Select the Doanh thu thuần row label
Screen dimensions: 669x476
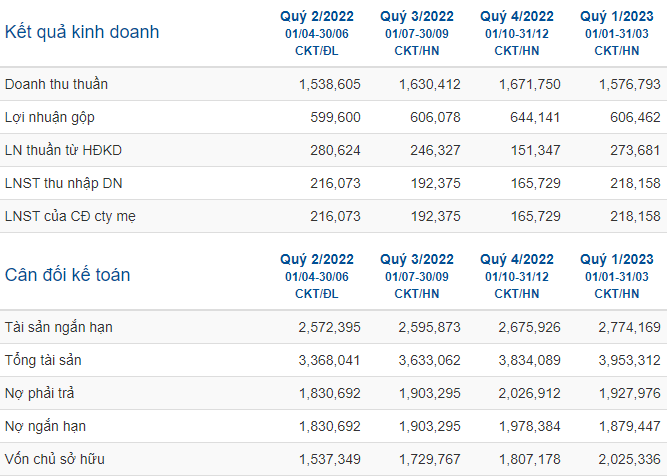pos(56,84)
